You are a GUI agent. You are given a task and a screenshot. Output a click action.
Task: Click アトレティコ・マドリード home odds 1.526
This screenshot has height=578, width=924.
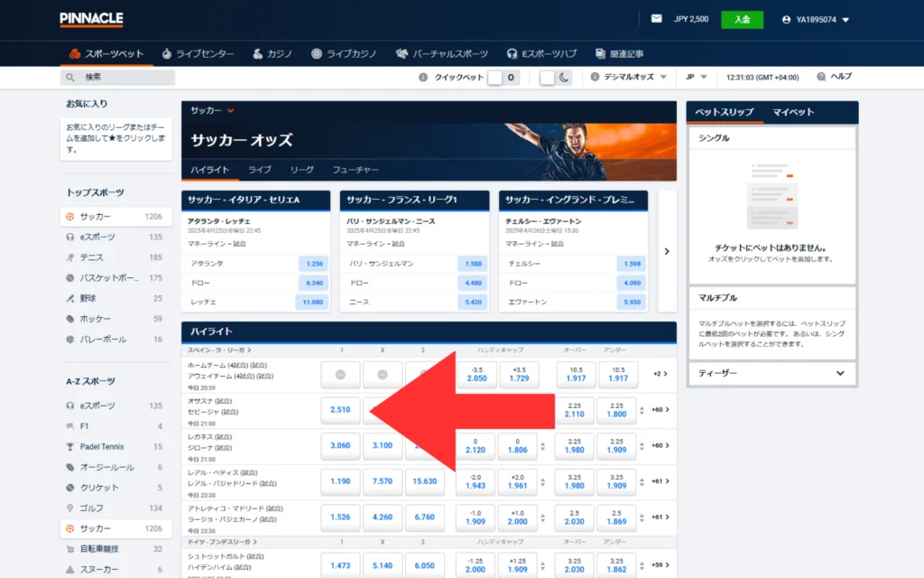point(340,517)
